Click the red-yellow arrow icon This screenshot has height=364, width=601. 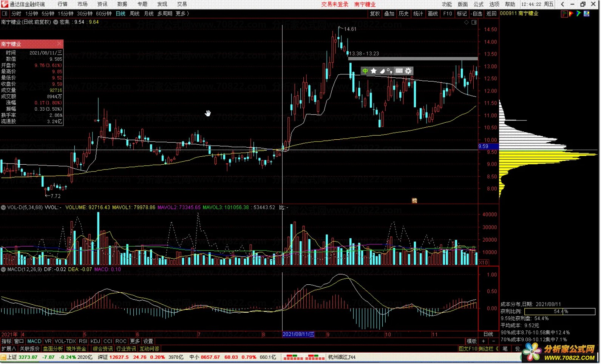572,14
